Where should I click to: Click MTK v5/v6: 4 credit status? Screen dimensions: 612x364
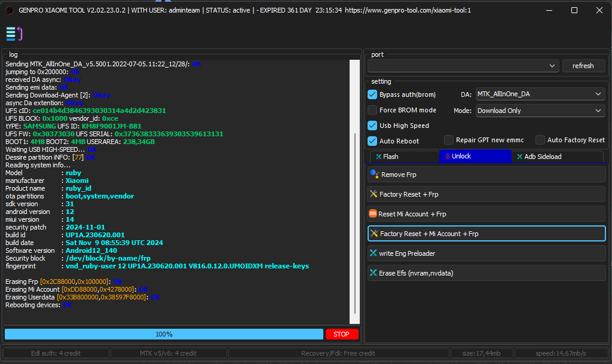pyautogui.click(x=168, y=353)
